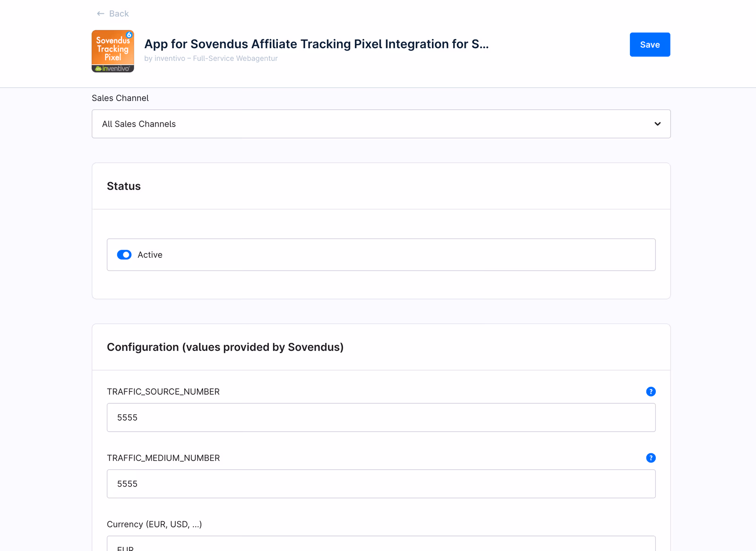Open the Sovendus Tracking Pixel app logo
Image resolution: width=756 pixels, height=551 pixels.
pyautogui.click(x=113, y=51)
